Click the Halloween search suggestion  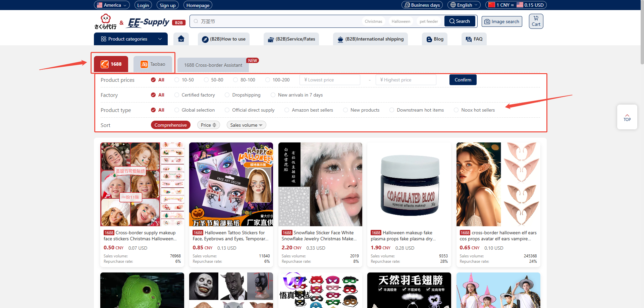(401, 21)
